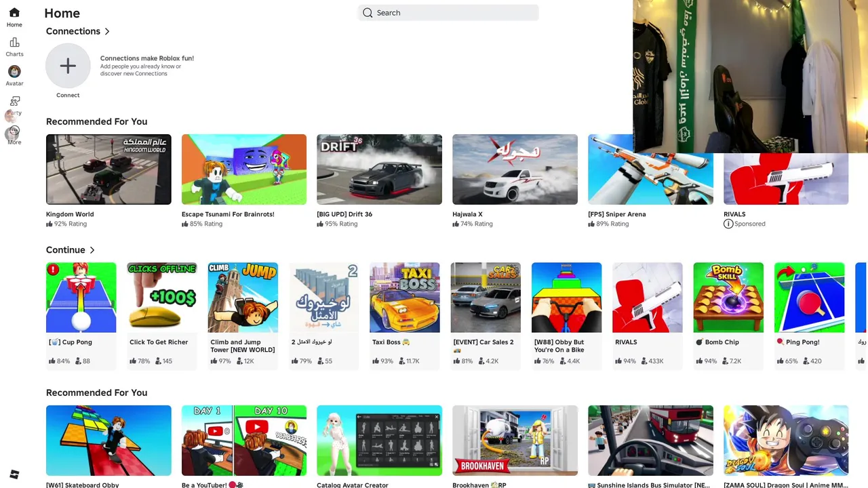Screen dimensions: 868x488
Task: Open the Drift 36 game thumbnail
Action: click(x=379, y=169)
